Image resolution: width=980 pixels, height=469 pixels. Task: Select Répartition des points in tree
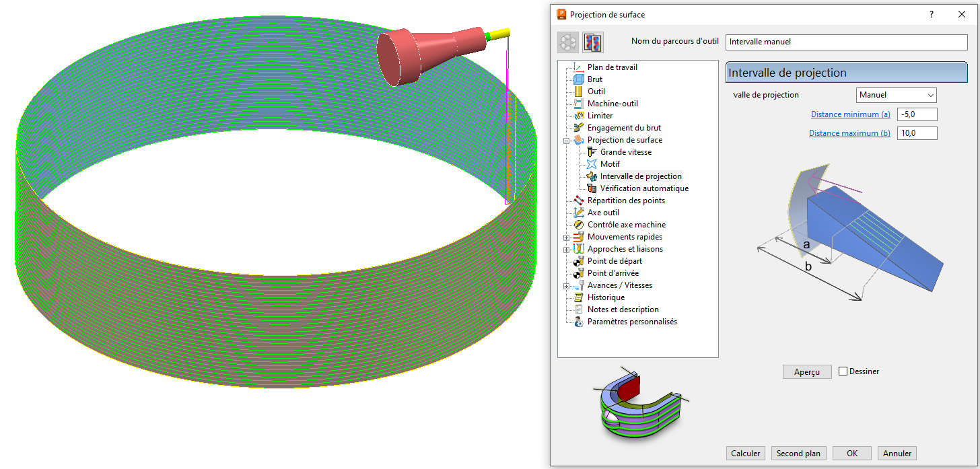click(x=626, y=201)
